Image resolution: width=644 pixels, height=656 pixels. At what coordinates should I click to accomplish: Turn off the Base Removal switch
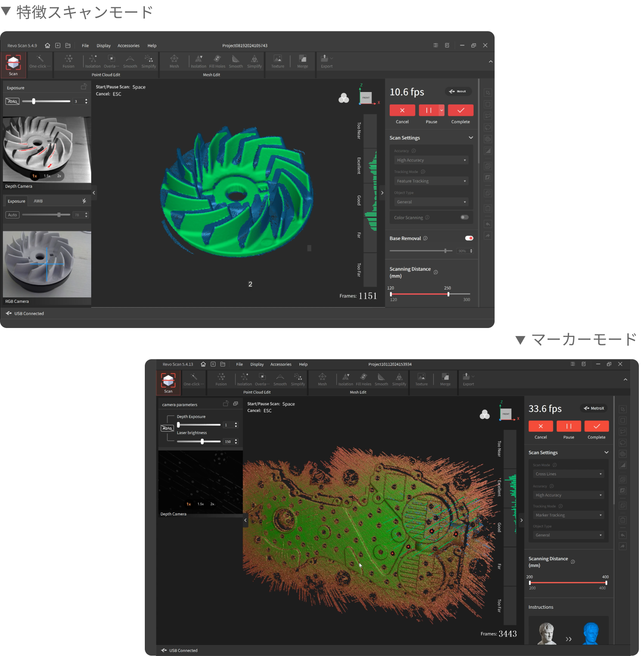pos(469,238)
